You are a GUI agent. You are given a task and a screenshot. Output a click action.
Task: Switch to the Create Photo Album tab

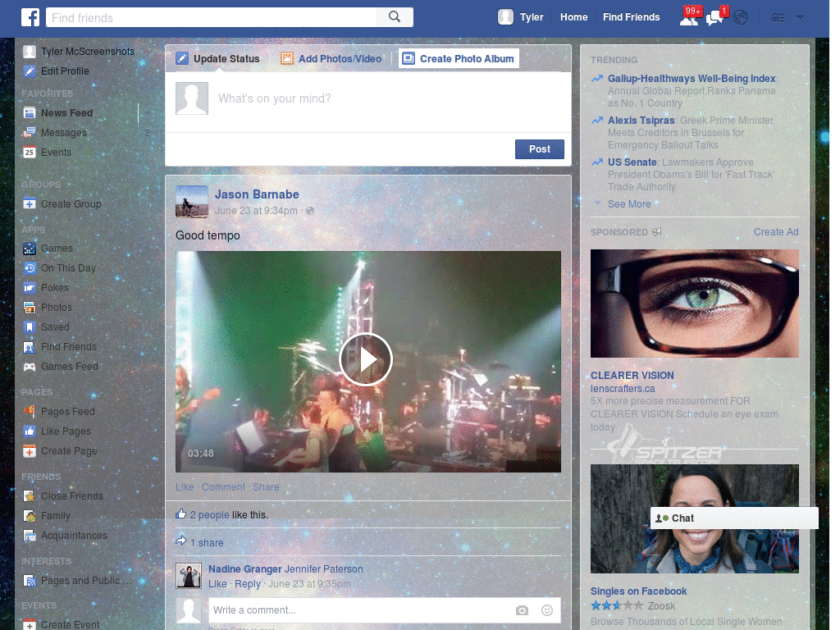(x=459, y=58)
